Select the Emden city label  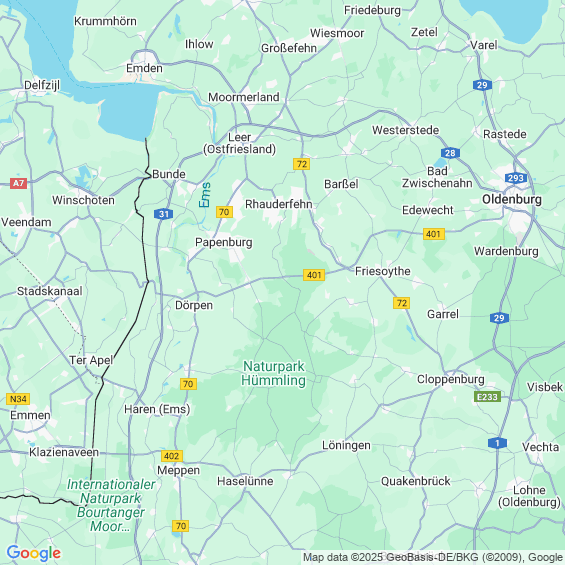tap(144, 68)
